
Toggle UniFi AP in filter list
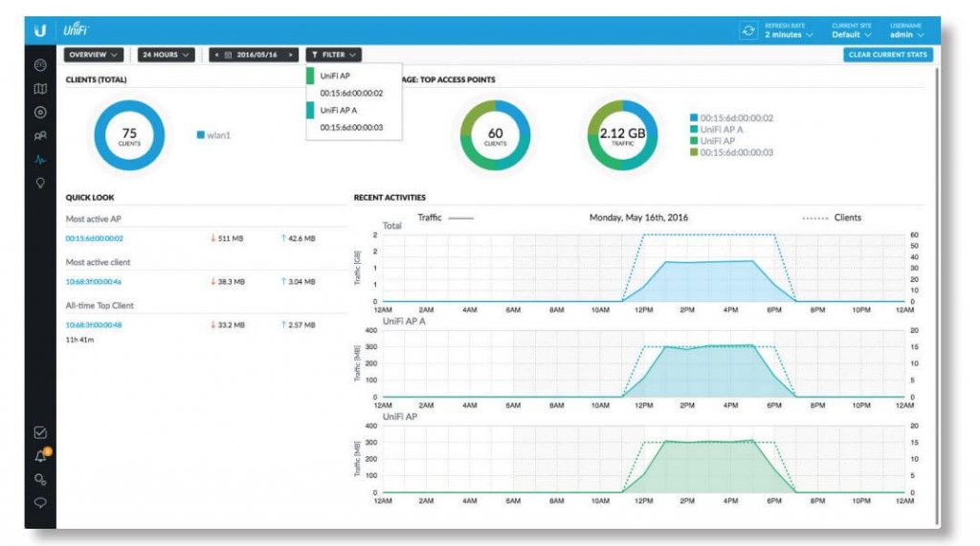(354, 76)
